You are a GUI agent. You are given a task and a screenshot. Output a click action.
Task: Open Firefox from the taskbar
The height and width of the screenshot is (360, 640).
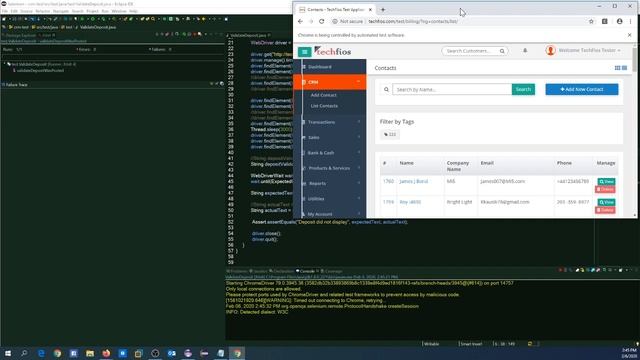(106, 353)
